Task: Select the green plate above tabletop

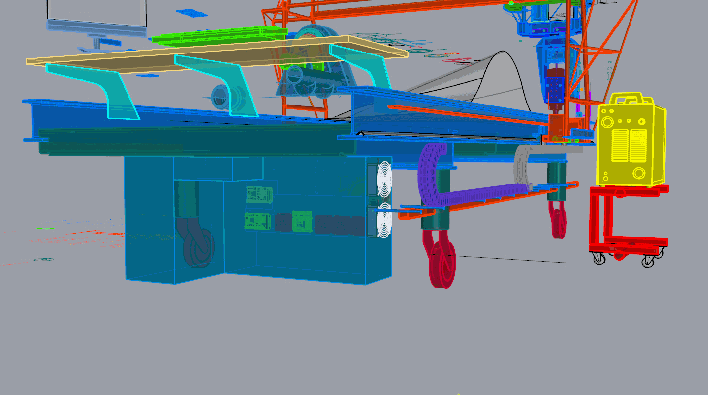Action: pyautogui.click(x=220, y=35)
